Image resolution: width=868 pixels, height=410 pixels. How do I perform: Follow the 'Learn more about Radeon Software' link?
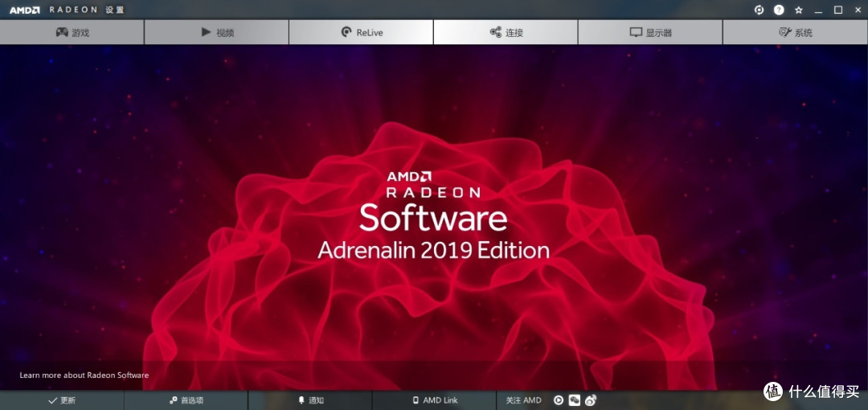[x=84, y=375]
